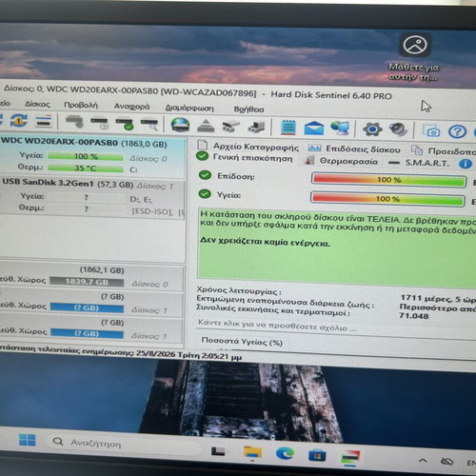Click the globe disk toolbar icon
This screenshot has width=476, height=476.
(180, 125)
